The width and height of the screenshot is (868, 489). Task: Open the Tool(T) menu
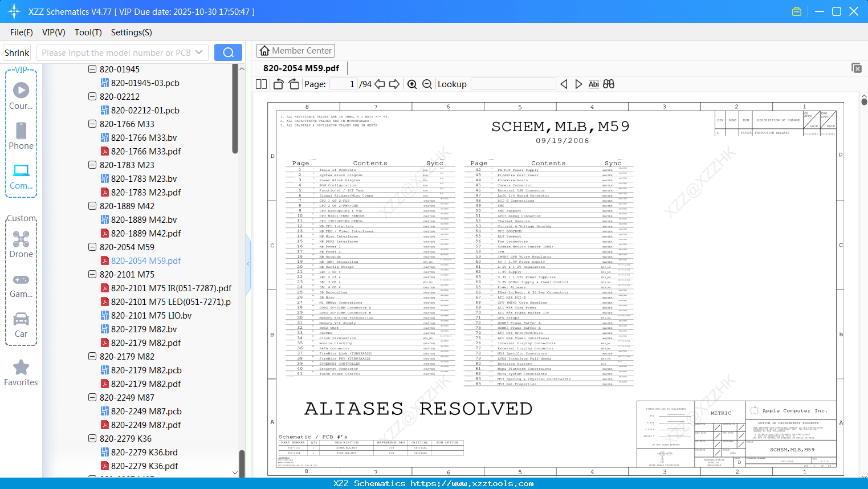click(88, 32)
